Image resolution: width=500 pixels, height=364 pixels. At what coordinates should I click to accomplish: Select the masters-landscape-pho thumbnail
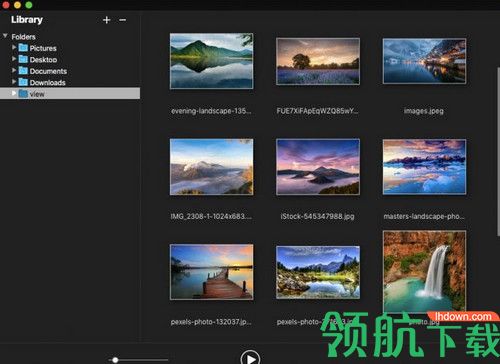424,167
